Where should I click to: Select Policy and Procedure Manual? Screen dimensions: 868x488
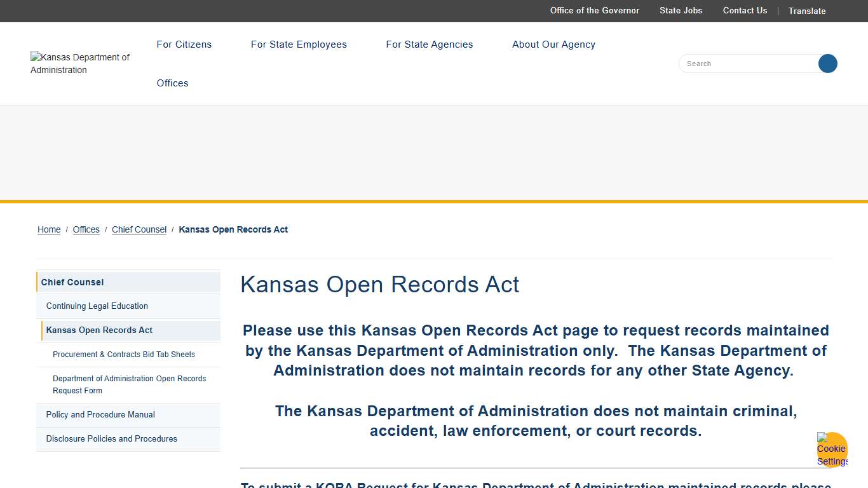pos(100,414)
